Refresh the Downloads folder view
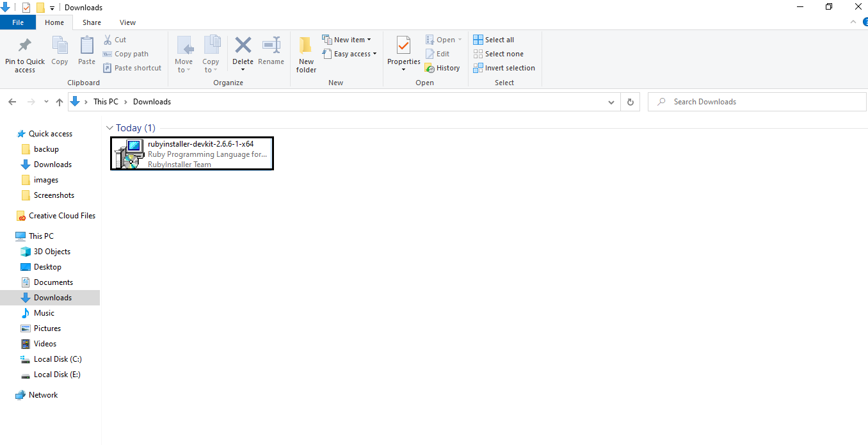 (631, 102)
